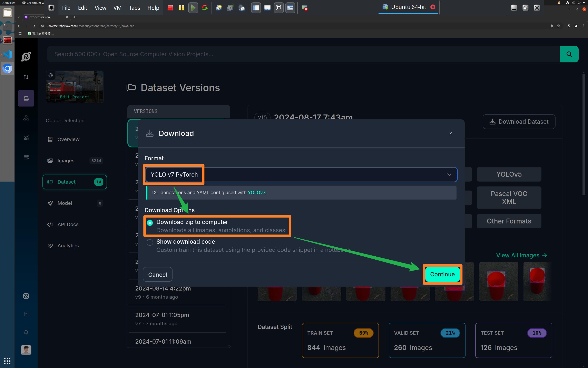588x368 pixels.
Task: Open the workflow hierarchy sidebar icon
Action: click(x=26, y=118)
